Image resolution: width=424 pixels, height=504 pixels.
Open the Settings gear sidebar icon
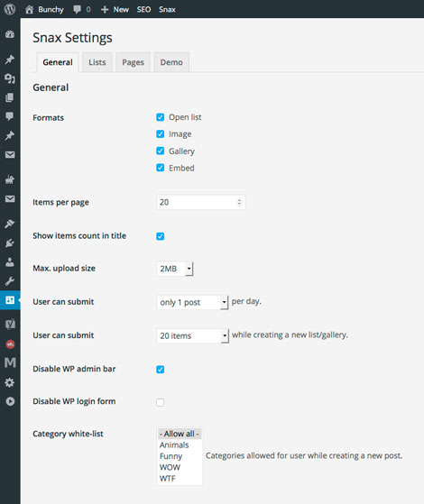[10, 382]
